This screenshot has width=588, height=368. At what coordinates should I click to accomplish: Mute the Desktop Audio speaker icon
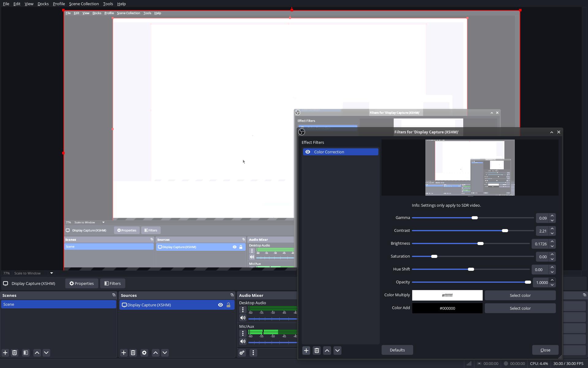tap(243, 318)
